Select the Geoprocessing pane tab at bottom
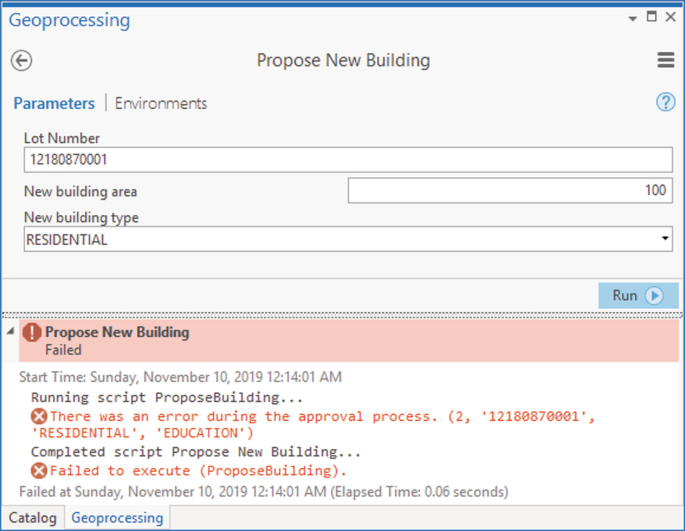Viewport: 685px width, 531px height. pyautogui.click(x=117, y=518)
